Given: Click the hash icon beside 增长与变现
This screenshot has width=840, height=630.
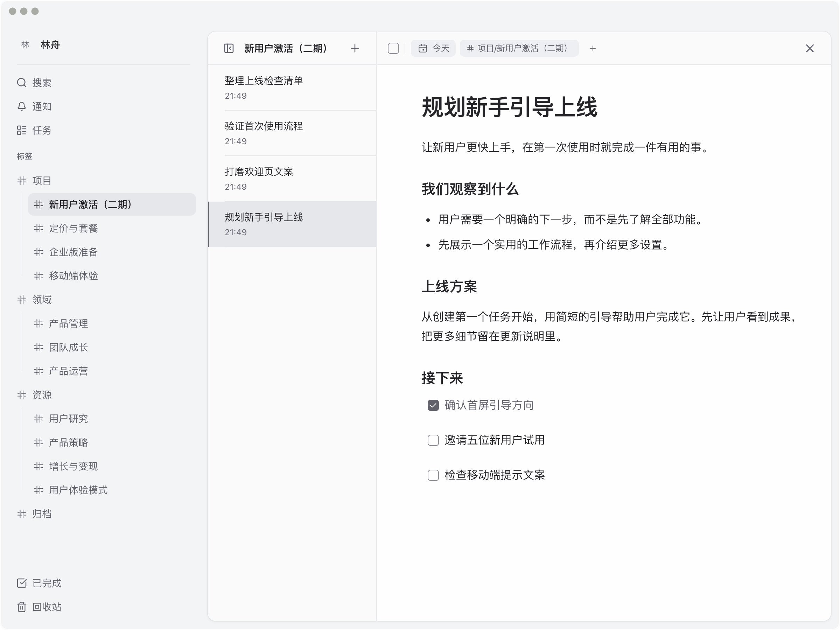Looking at the screenshot, I should [x=38, y=466].
